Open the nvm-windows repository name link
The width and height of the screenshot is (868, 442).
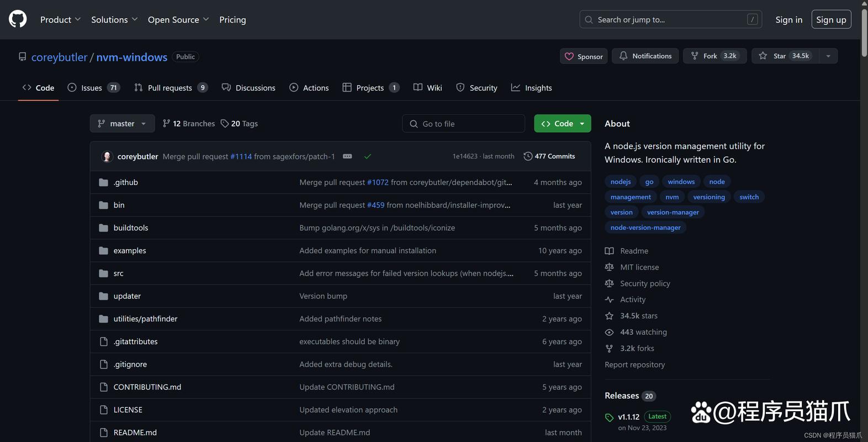132,57
